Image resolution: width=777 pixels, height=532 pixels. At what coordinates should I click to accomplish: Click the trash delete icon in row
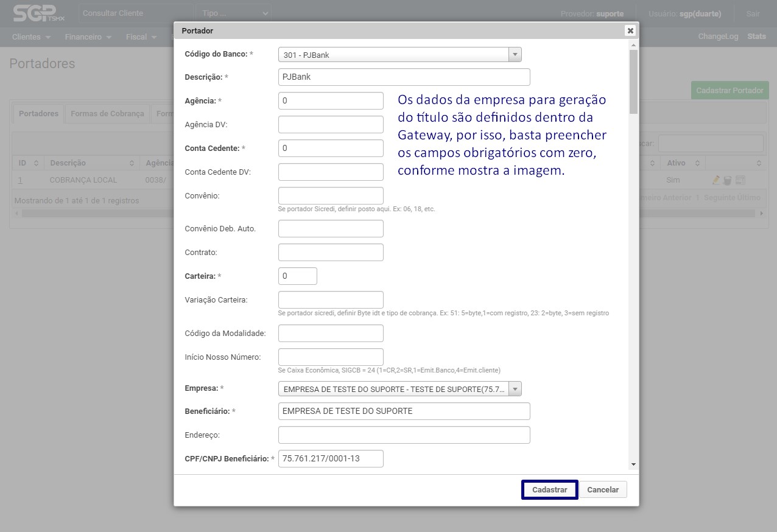(x=727, y=180)
